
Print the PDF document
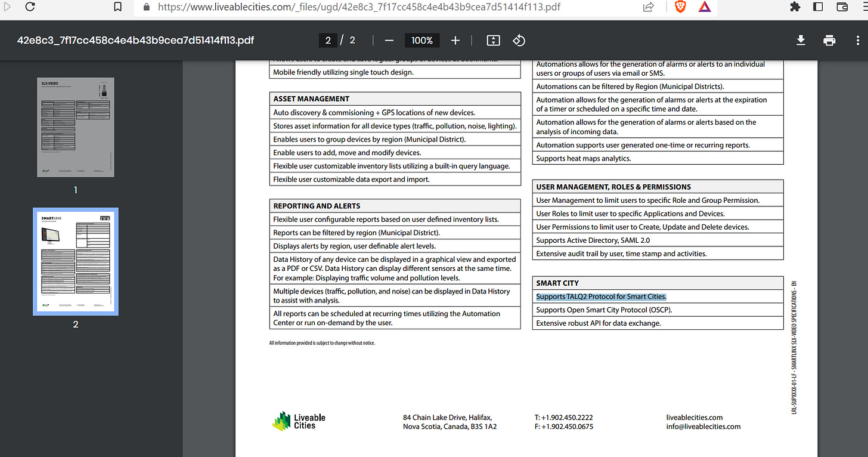[x=829, y=40]
